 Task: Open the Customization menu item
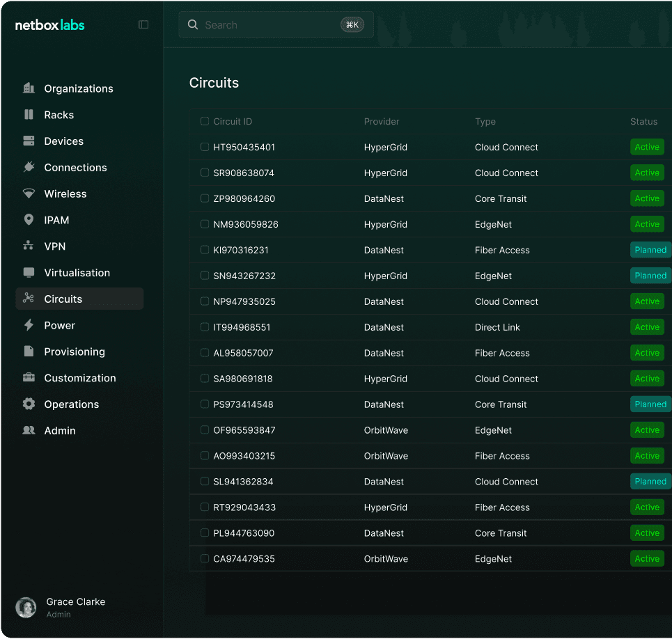(x=80, y=378)
